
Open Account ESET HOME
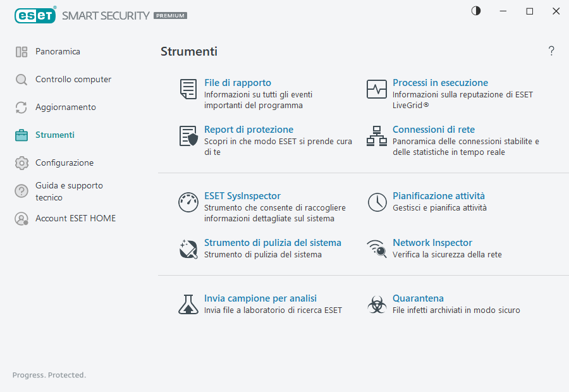pos(75,219)
